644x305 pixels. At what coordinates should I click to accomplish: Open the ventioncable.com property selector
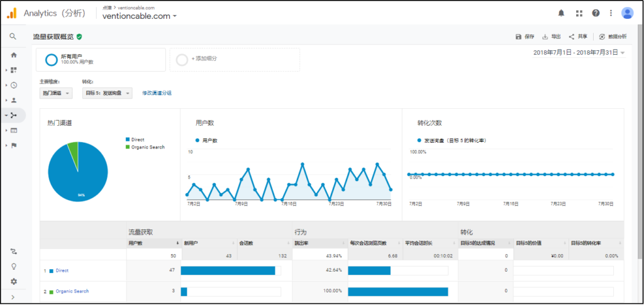click(x=140, y=16)
